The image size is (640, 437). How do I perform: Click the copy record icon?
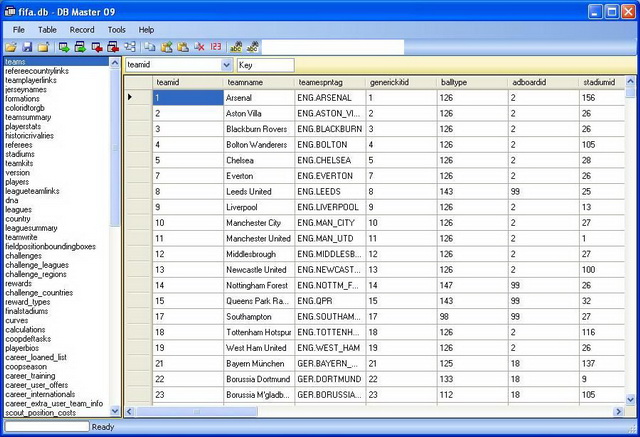(150, 47)
